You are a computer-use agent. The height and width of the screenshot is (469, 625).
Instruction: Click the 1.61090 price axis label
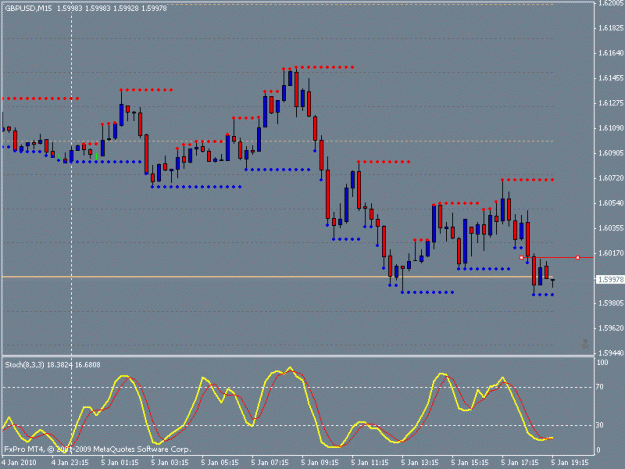(611, 128)
